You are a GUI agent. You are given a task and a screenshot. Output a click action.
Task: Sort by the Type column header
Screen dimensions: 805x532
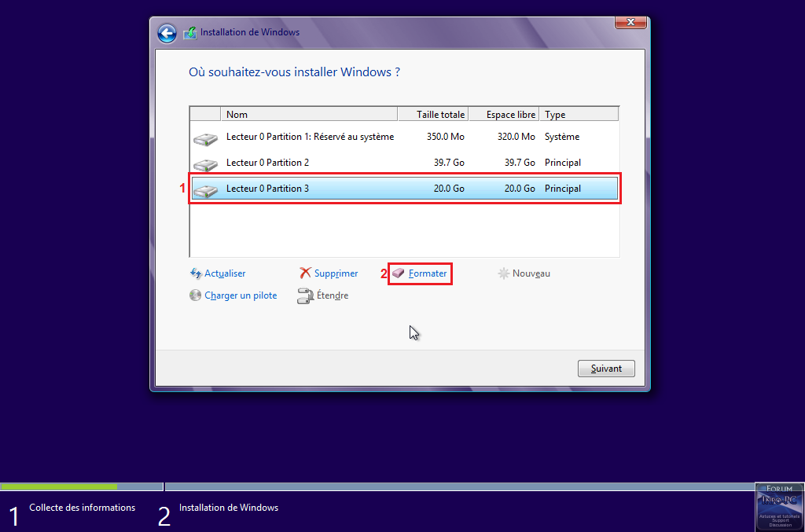tap(579, 114)
